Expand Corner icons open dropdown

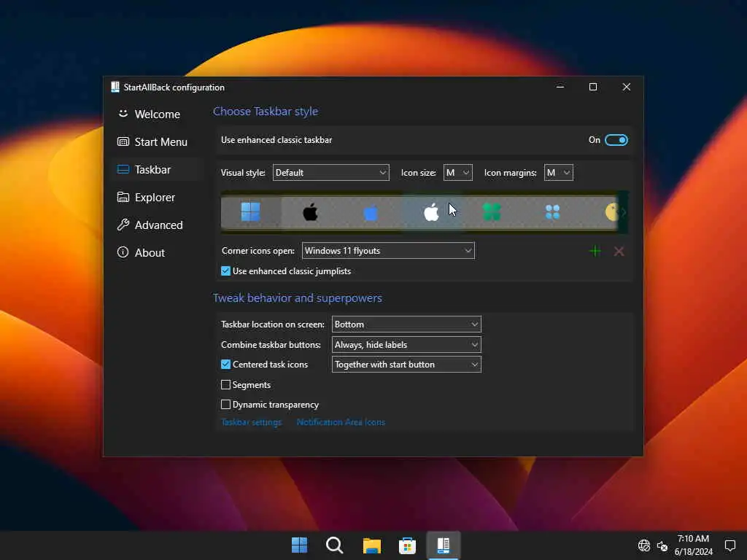[x=388, y=251]
